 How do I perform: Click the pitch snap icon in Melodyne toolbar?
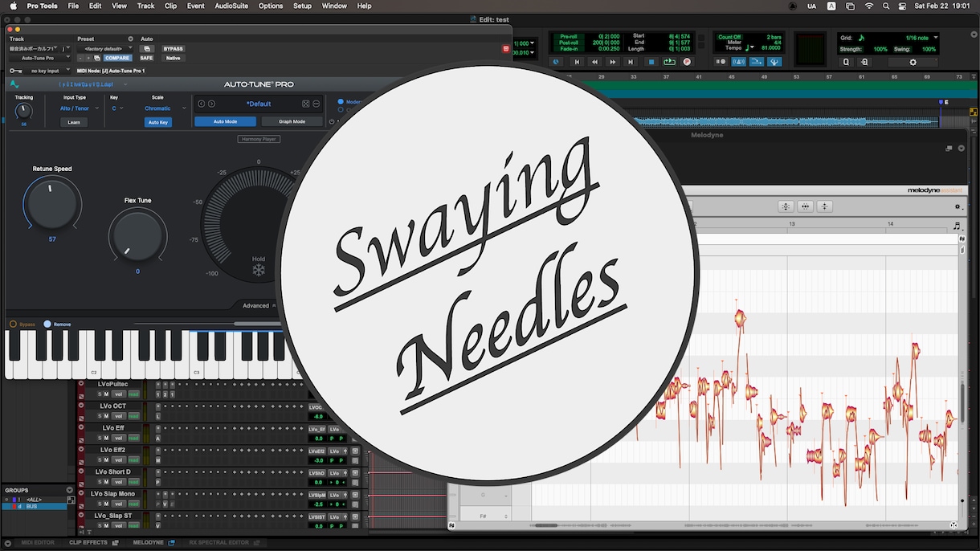point(786,206)
